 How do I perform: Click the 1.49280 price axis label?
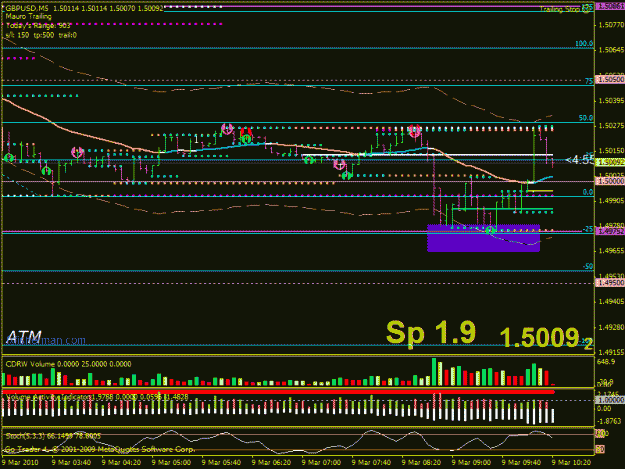tap(611, 327)
